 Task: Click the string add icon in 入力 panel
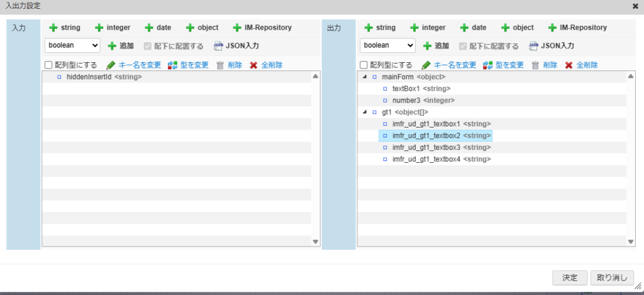pyautogui.click(x=53, y=28)
